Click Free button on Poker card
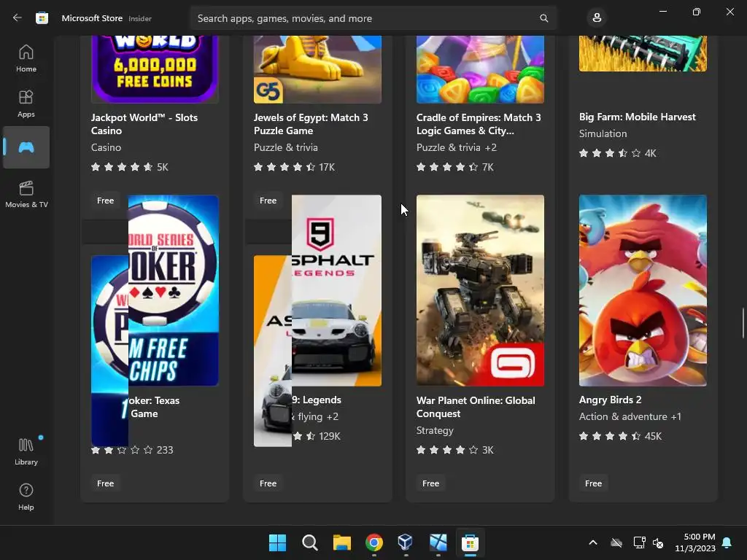Viewport: 747px width, 560px height. point(105,483)
